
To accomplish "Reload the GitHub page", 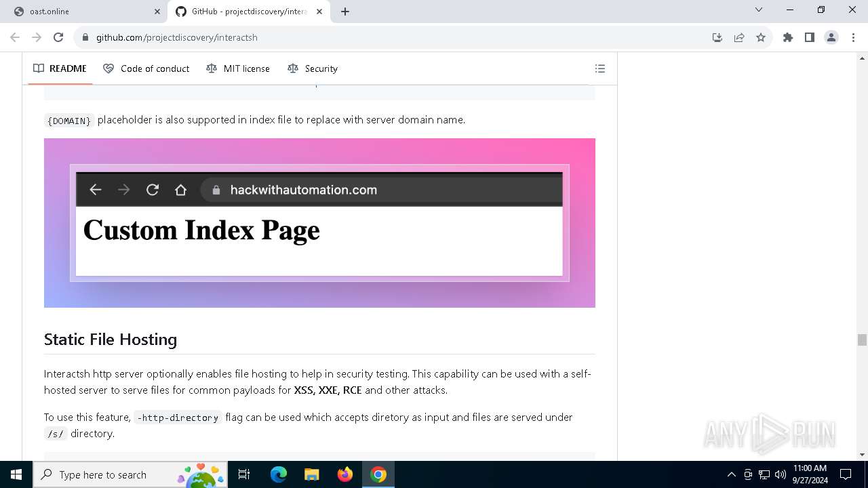I will click(x=58, y=37).
